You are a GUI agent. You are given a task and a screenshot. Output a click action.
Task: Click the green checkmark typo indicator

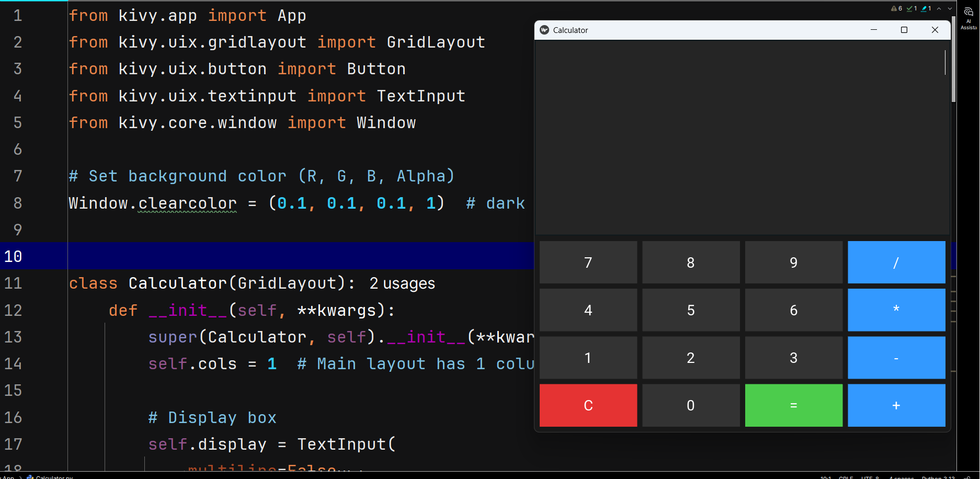[912, 8]
